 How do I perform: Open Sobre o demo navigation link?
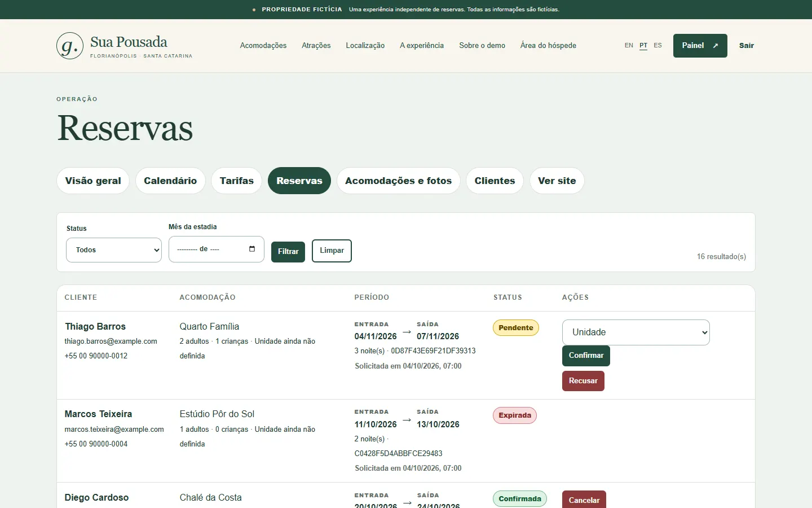pos(482,46)
